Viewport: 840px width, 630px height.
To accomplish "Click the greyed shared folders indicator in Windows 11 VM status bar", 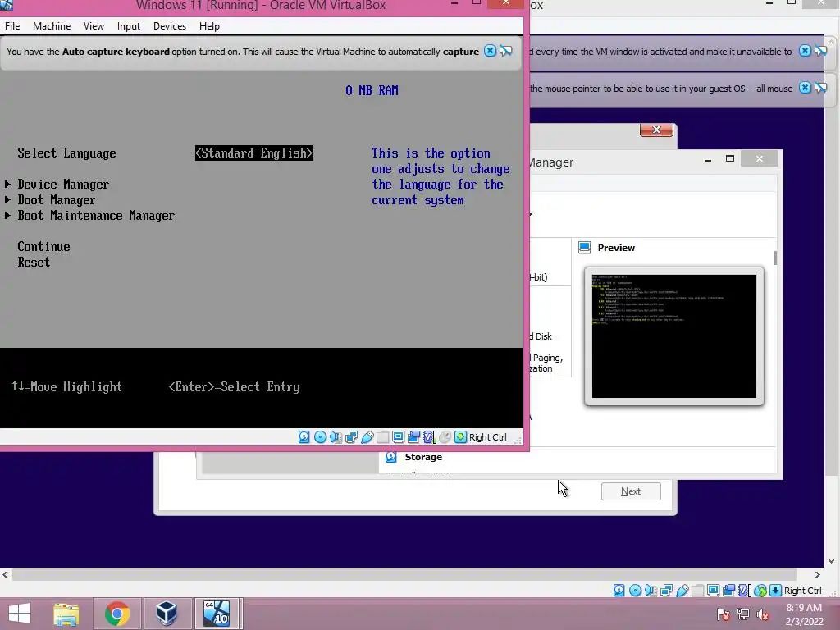I will tap(382, 437).
